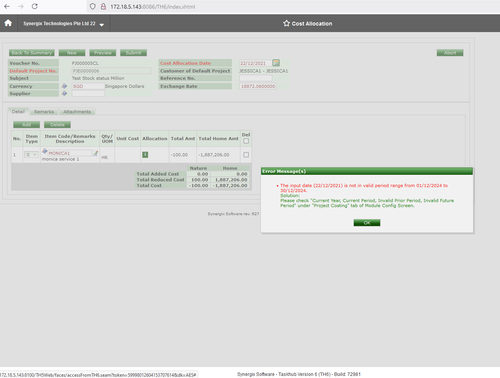The width and height of the screenshot is (500, 378).
Task: Click Total Amt value -100.00 in row 1
Action: (x=179, y=155)
